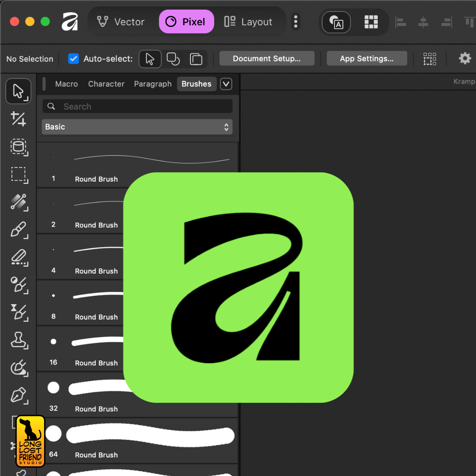The image size is (476, 476).
Task: Click the align left icon
Action: tap(401, 22)
